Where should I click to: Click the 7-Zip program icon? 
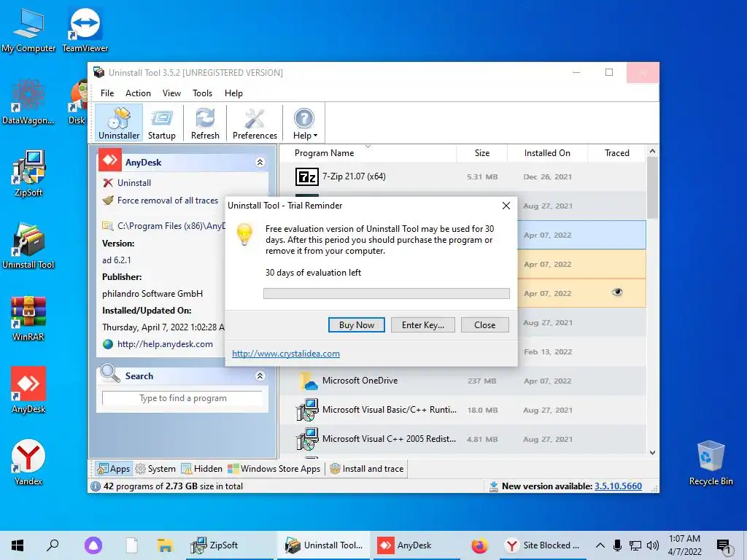(x=307, y=176)
